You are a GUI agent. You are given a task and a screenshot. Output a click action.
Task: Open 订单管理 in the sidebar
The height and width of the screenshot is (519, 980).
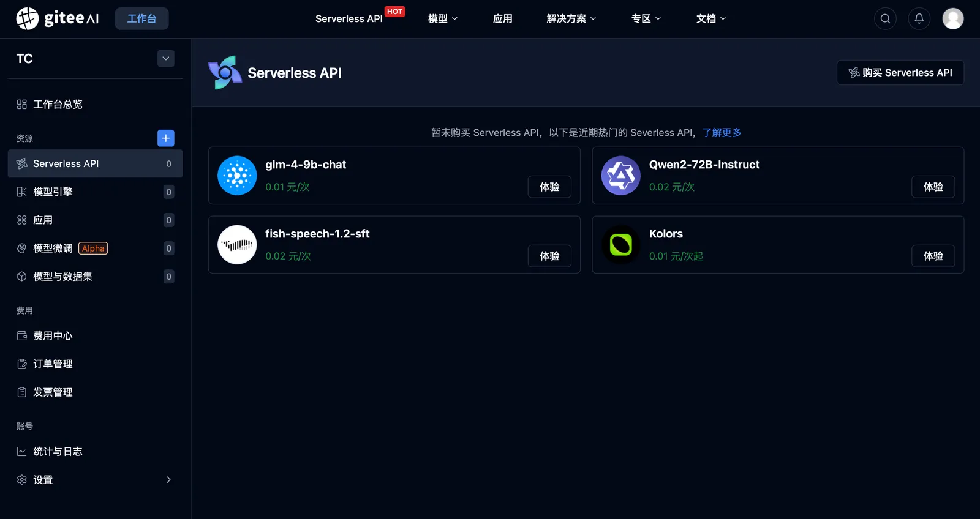pyautogui.click(x=95, y=364)
